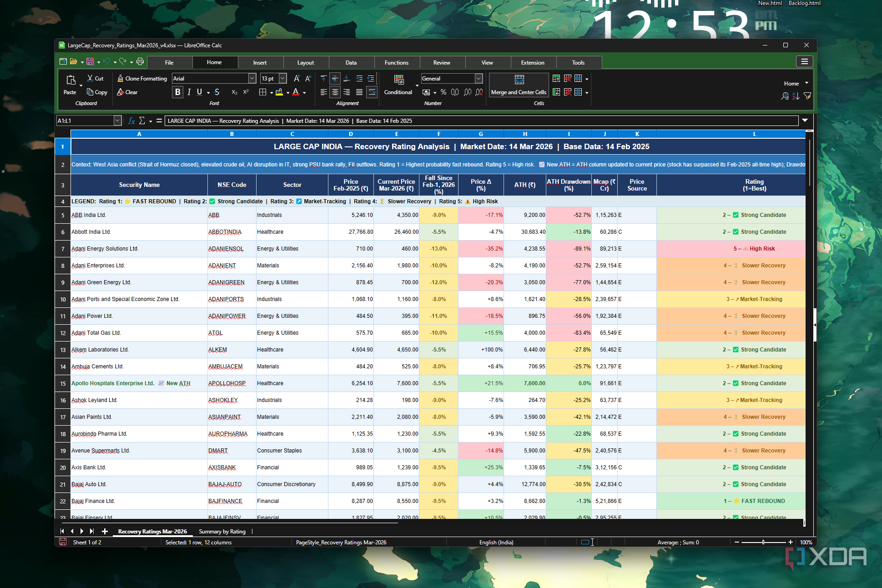Click the Add Decimal Place icon
882x588 pixels.
[467, 92]
